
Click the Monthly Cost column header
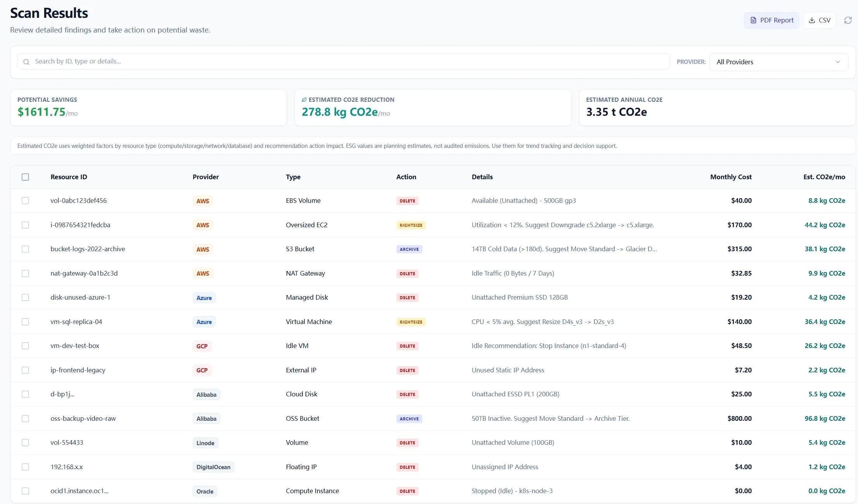click(731, 177)
